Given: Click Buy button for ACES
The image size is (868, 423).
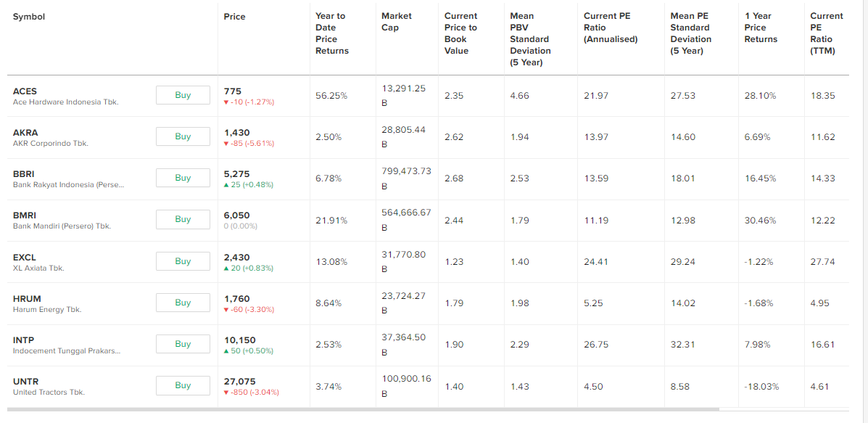Looking at the screenshot, I should coord(183,94).
